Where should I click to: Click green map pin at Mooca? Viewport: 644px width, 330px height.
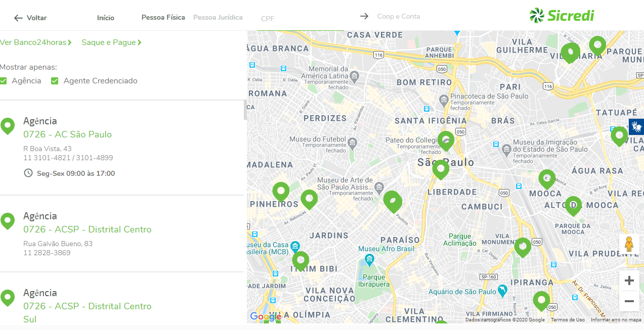[x=547, y=179]
